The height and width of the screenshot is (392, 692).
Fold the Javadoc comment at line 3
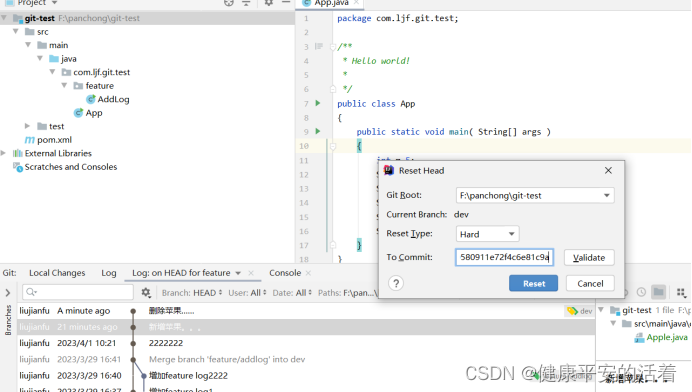(333, 47)
